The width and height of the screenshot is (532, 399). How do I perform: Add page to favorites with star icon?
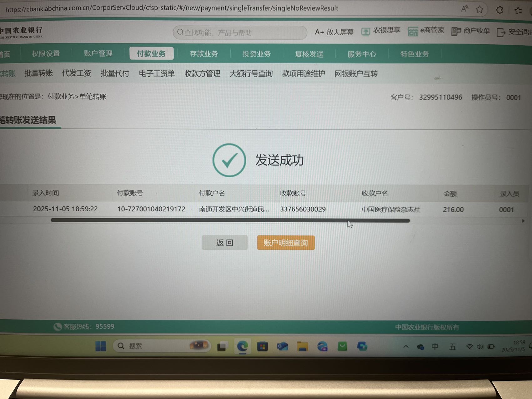[479, 9]
